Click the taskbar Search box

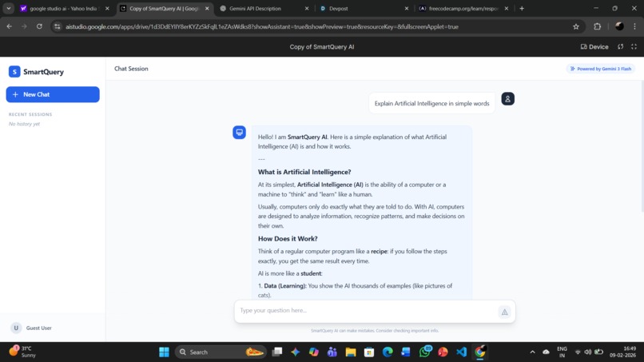pyautogui.click(x=221, y=352)
